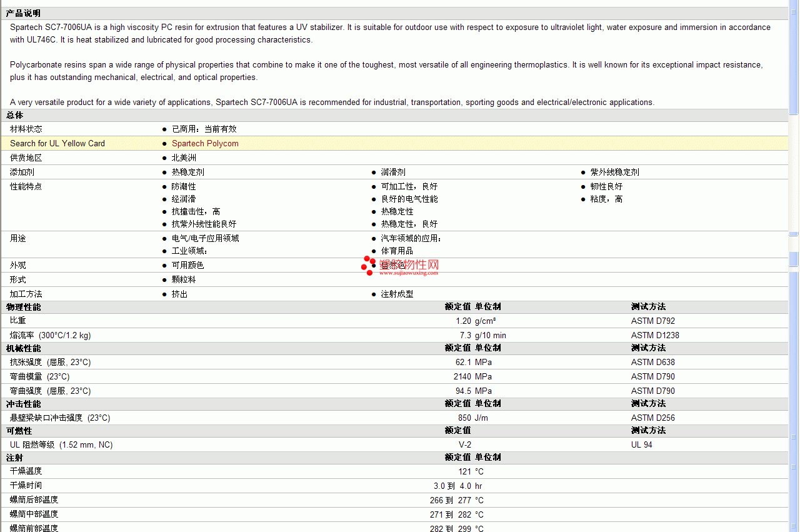Screen dimensions: 800x532
Task: Follow the Spartech Polycom link
Action: pyautogui.click(x=205, y=143)
